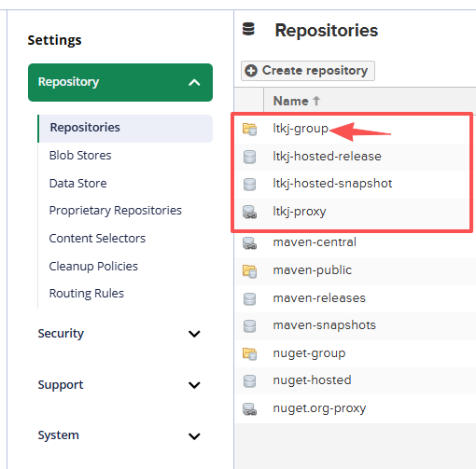Open the maven-snapshots repository row

356,325
